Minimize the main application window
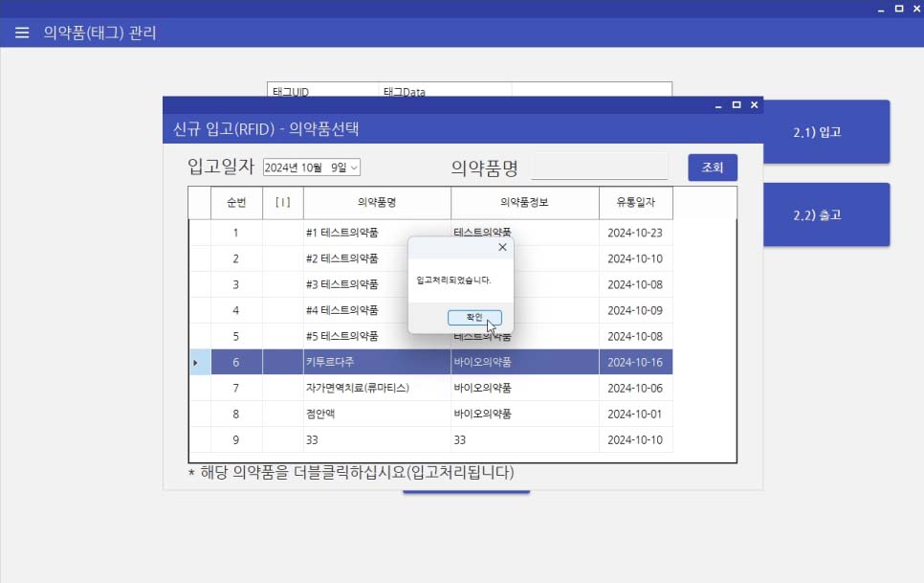Image resolution: width=924 pixels, height=583 pixels. (x=881, y=9)
